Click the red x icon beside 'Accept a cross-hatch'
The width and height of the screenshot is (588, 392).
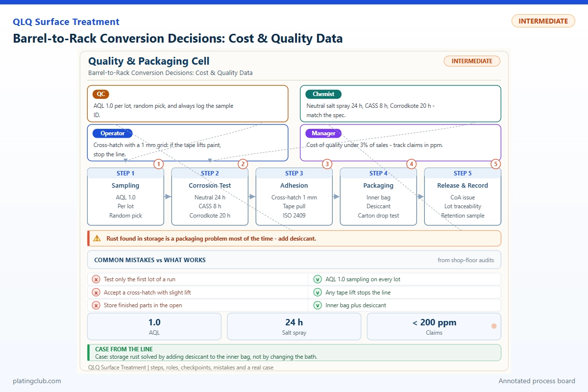[96, 293]
